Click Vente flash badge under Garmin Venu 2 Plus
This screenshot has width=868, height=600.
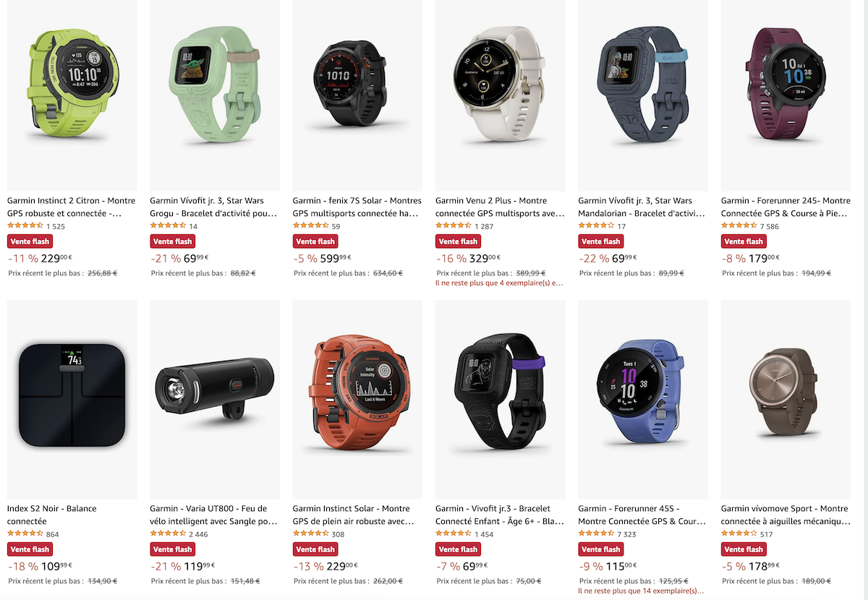pyautogui.click(x=459, y=241)
